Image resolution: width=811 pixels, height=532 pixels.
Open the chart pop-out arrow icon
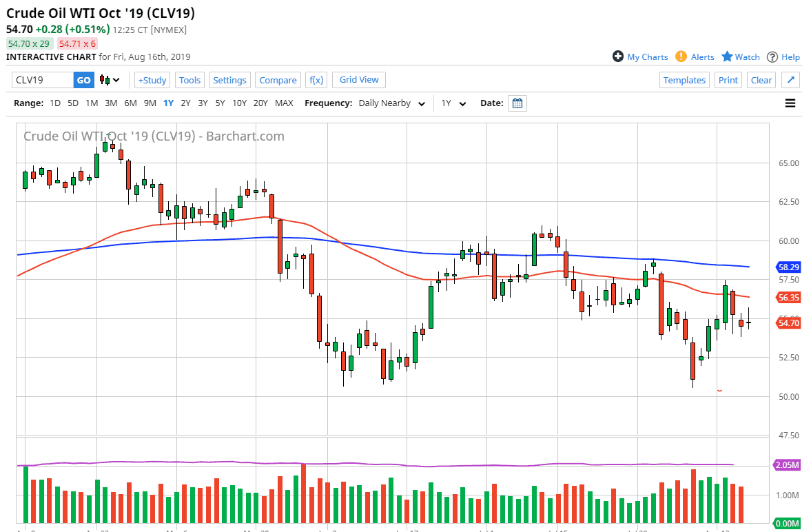[790, 80]
